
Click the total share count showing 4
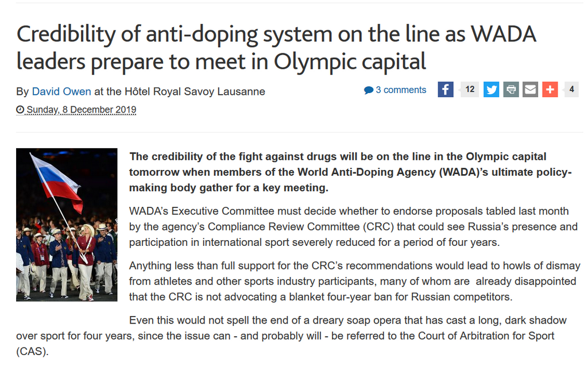coord(571,89)
